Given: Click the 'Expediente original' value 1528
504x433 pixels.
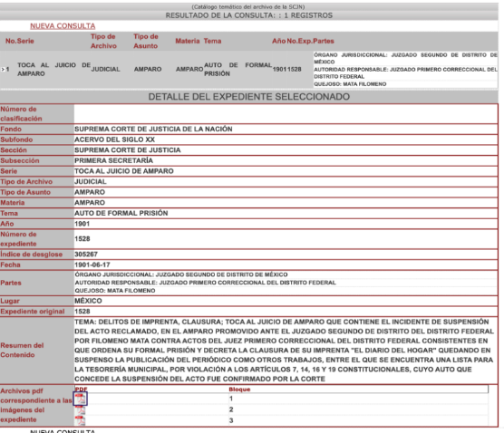Looking at the screenshot, I should click(82, 312).
